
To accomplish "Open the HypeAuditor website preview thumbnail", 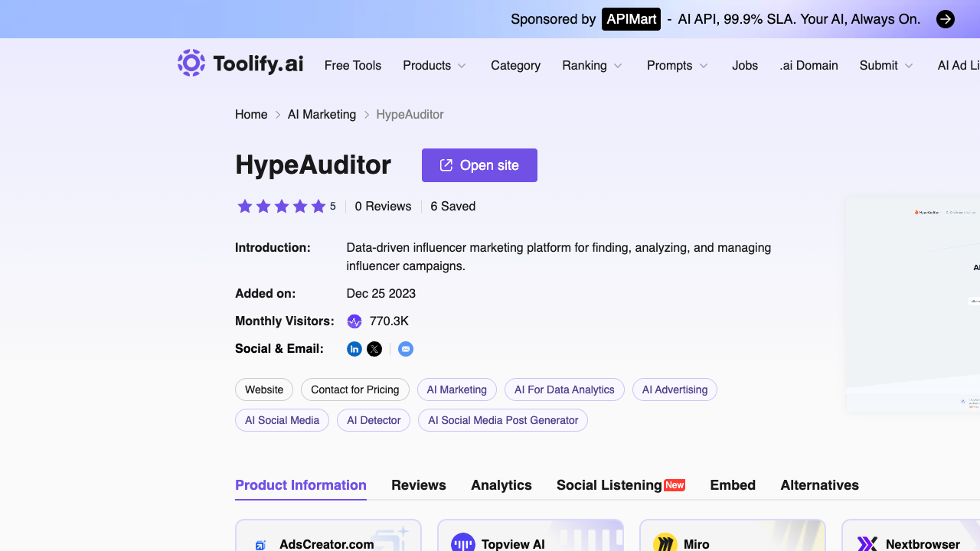I will pyautogui.click(x=913, y=305).
